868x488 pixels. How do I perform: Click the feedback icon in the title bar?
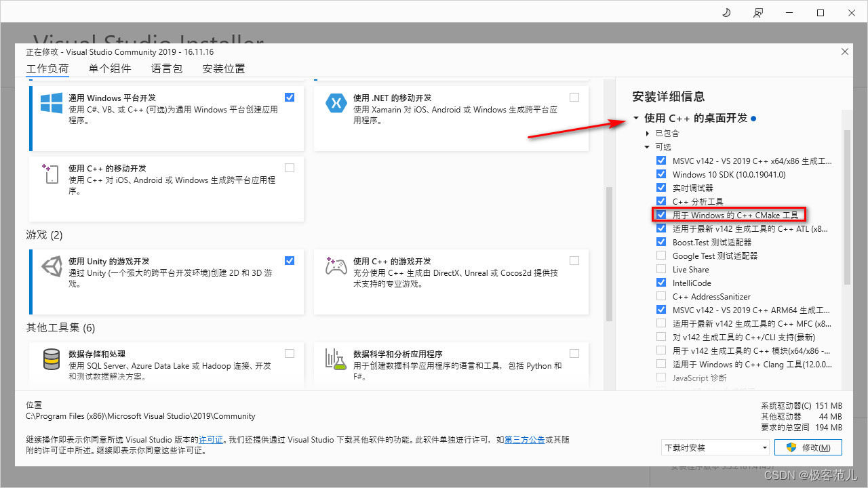(757, 12)
